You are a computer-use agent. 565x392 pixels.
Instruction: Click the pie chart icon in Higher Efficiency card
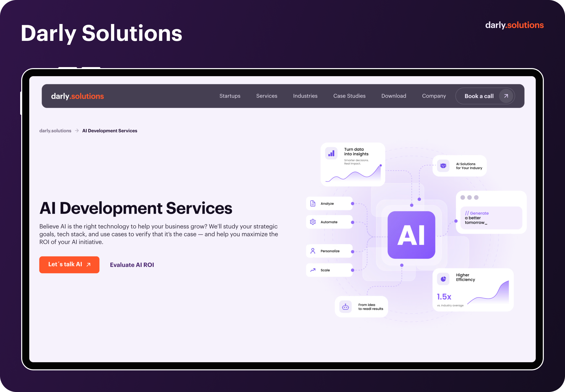(443, 279)
